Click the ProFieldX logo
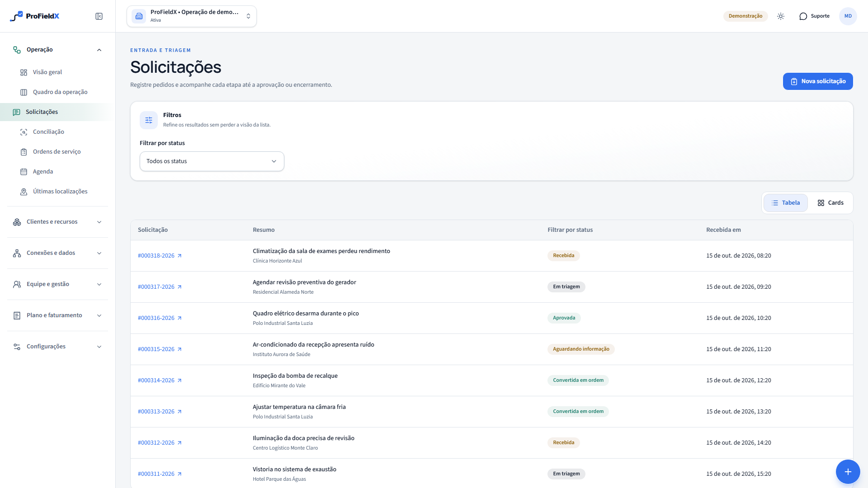This screenshot has width=868, height=488. point(35,16)
